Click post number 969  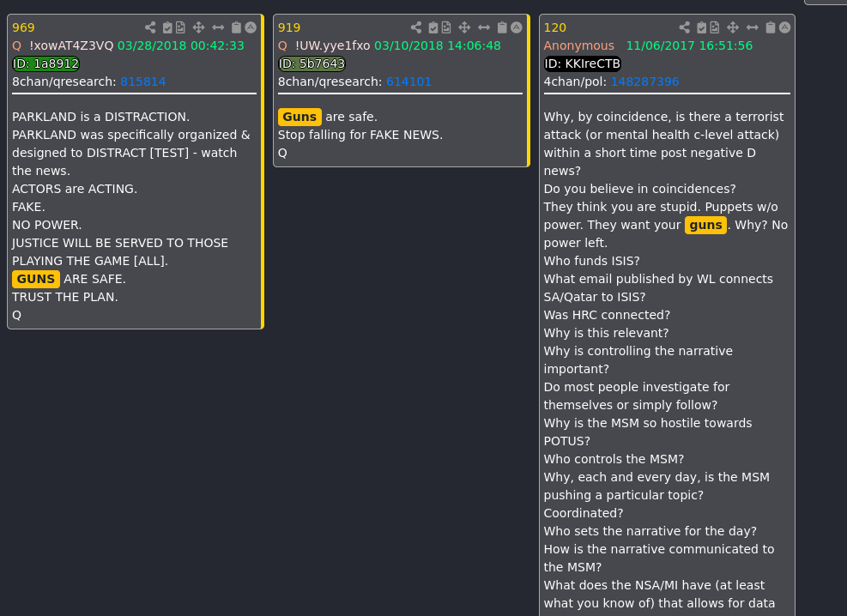pyautogui.click(x=23, y=27)
